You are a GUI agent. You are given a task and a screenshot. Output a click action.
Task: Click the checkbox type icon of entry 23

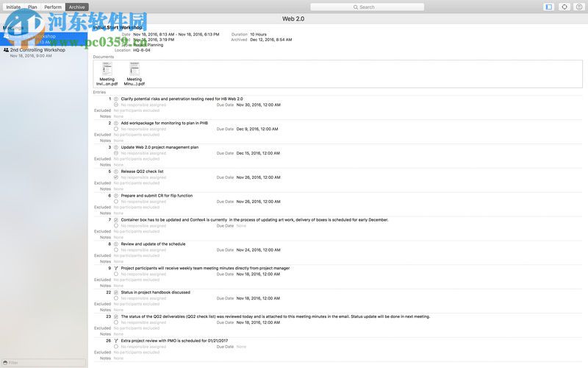(x=116, y=317)
